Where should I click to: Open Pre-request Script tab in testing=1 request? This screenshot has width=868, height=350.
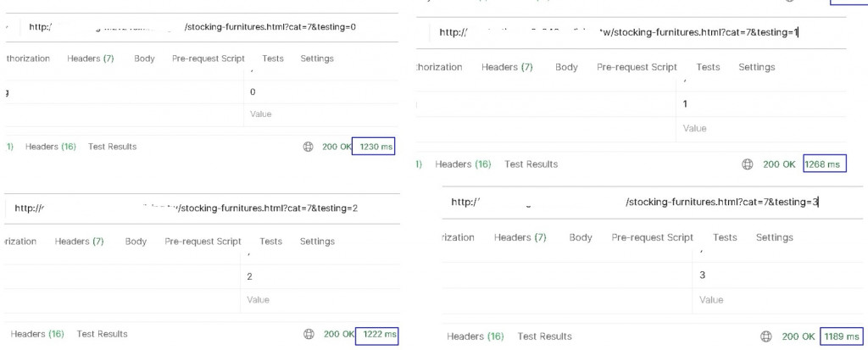click(637, 67)
